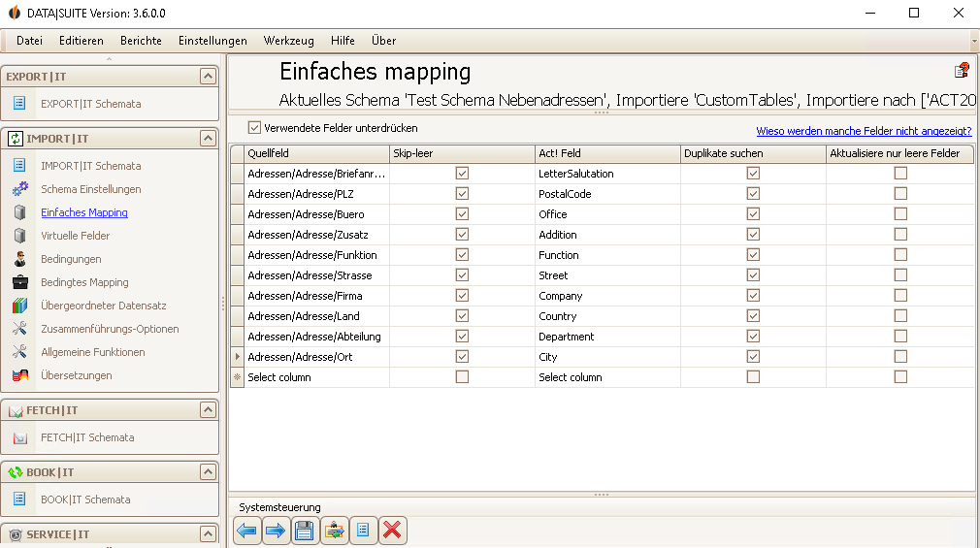The width and height of the screenshot is (980, 548).
Task: Click the Select column cell under Quellfeld
Action: tap(316, 377)
